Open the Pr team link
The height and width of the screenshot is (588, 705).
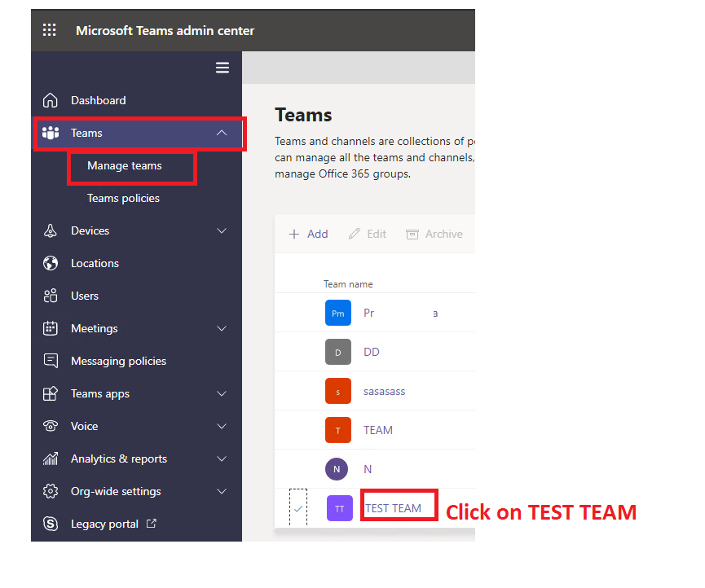368,313
